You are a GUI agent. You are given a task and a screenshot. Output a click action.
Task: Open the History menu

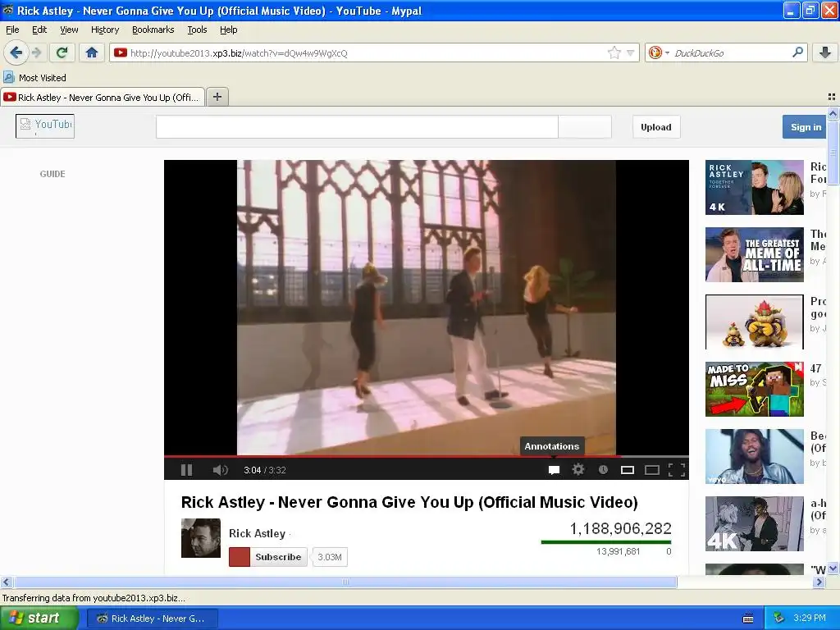pyautogui.click(x=105, y=30)
